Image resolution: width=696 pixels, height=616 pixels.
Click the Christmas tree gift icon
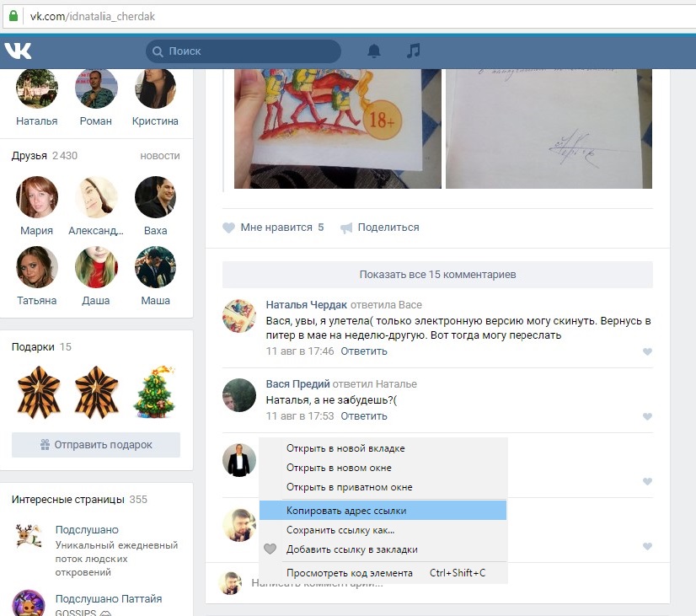155,391
